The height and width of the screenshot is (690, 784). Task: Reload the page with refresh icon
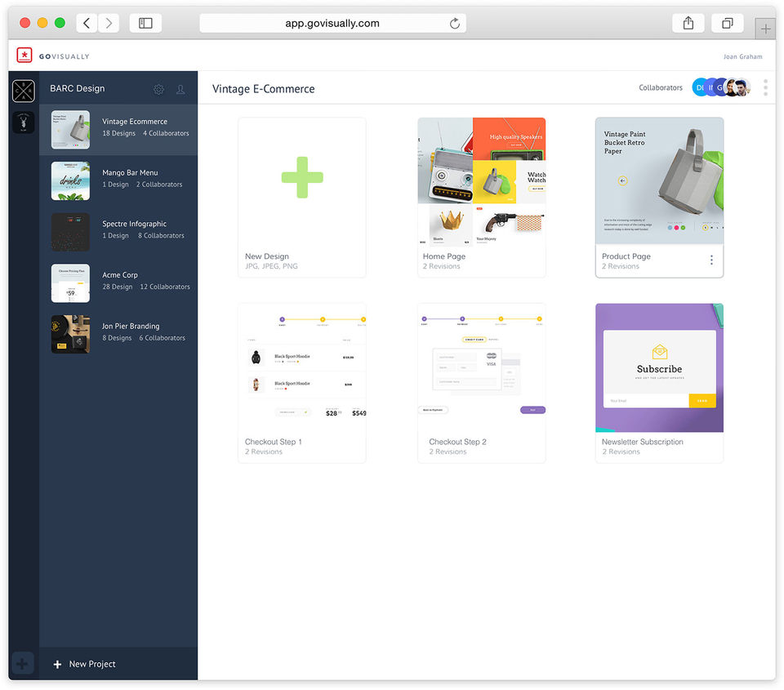[455, 24]
